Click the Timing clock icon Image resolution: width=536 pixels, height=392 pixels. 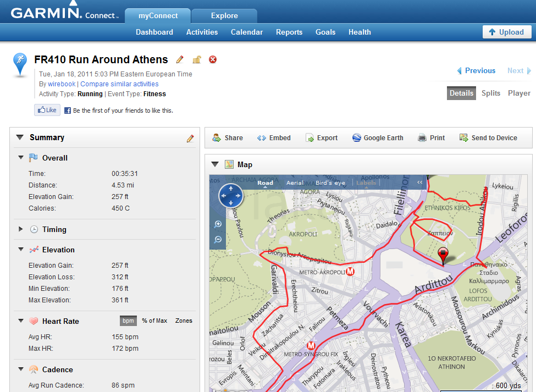tap(34, 229)
